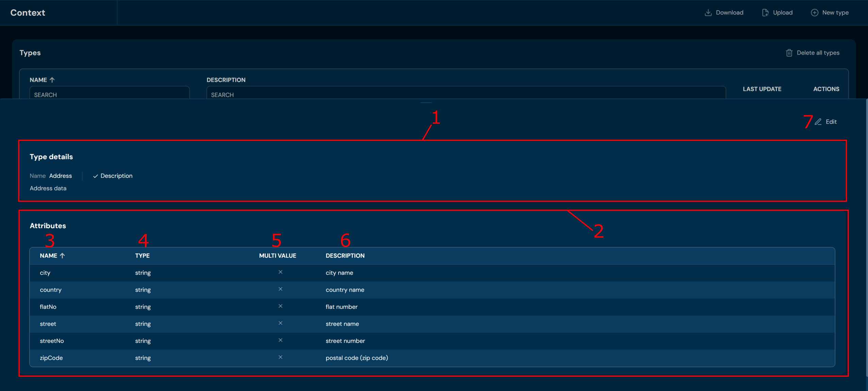Select the flatNo attribute row
Viewport: 868px width, 391px height.
click(x=48, y=307)
